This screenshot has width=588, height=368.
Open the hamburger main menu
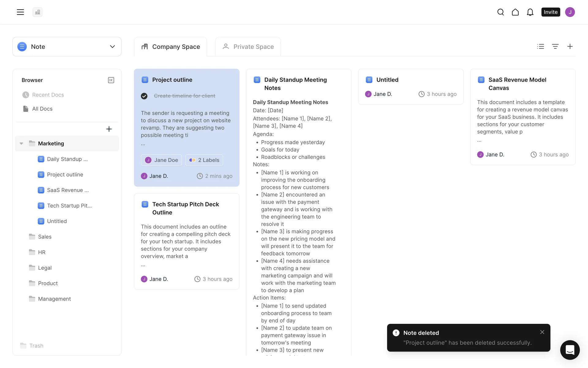point(20,12)
